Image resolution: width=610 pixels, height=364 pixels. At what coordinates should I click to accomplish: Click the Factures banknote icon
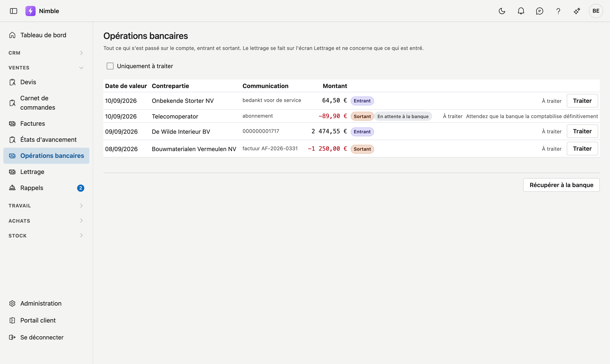point(12,124)
